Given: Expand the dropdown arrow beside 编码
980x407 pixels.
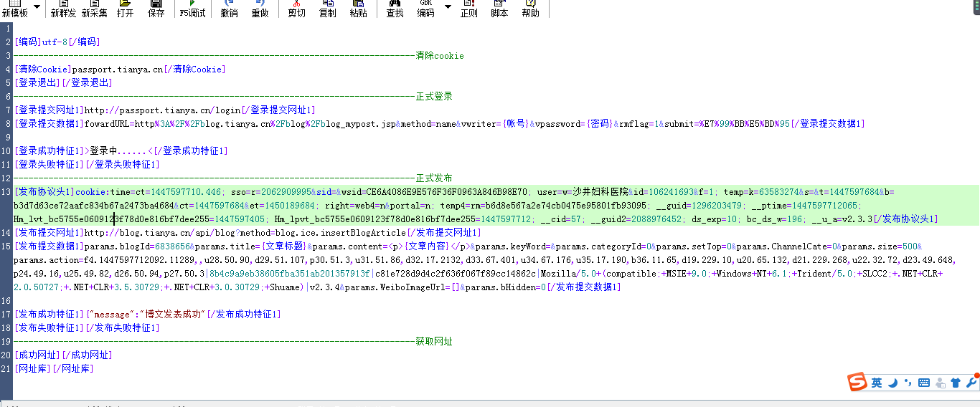Looking at the screenshot, I should pyautogui.click(x=448, y=7).
